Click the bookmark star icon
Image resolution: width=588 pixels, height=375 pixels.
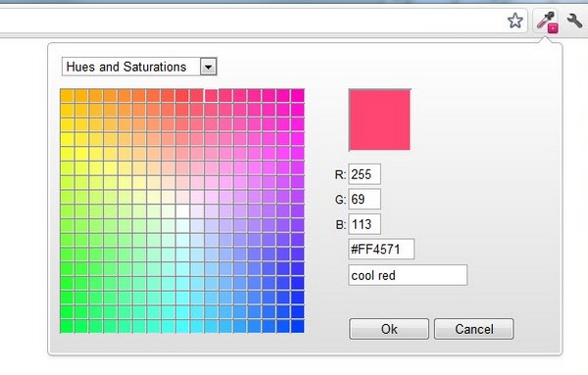click(x=514, y=21)
